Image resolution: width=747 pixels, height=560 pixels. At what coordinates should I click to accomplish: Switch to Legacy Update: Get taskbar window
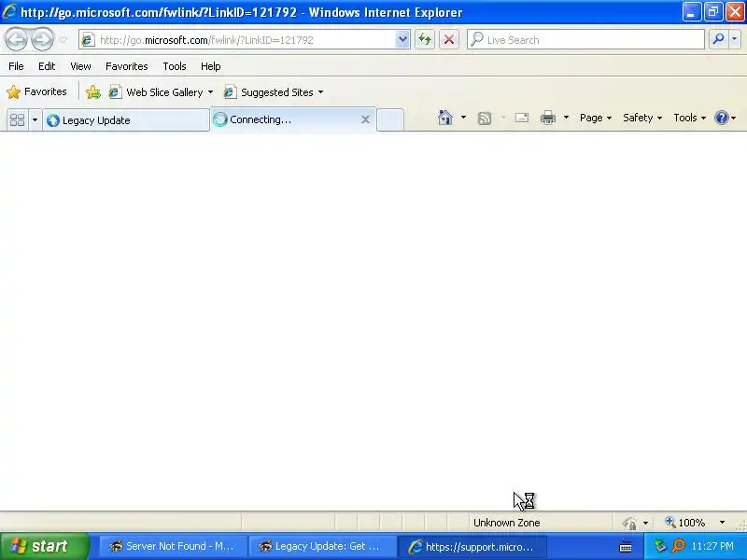[x=323, y=546]
